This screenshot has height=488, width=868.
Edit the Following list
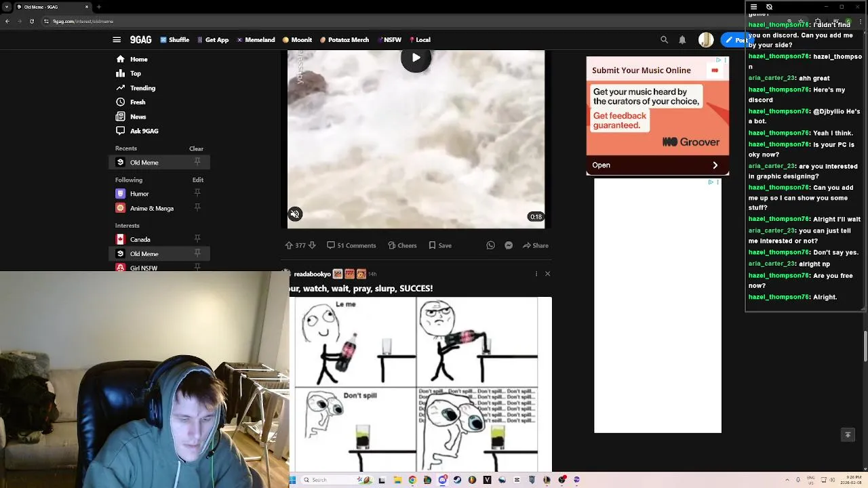(x=198, y=180)
